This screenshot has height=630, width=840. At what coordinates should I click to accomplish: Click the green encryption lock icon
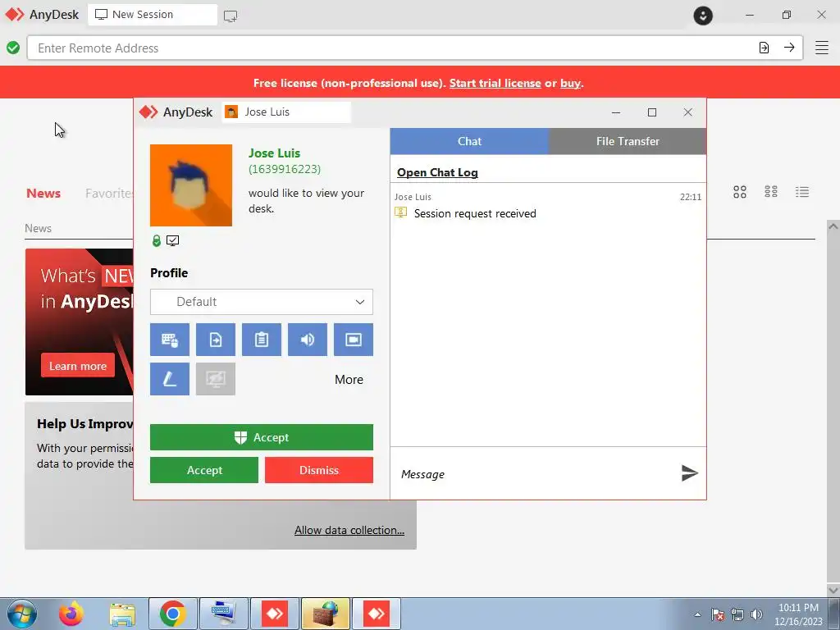coord(157,241)
